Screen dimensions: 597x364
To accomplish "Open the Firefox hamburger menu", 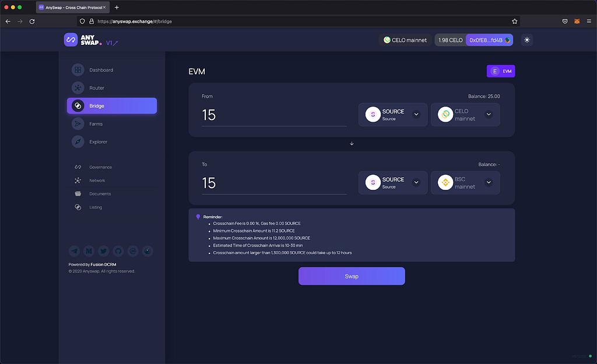I will click(589, 22).
